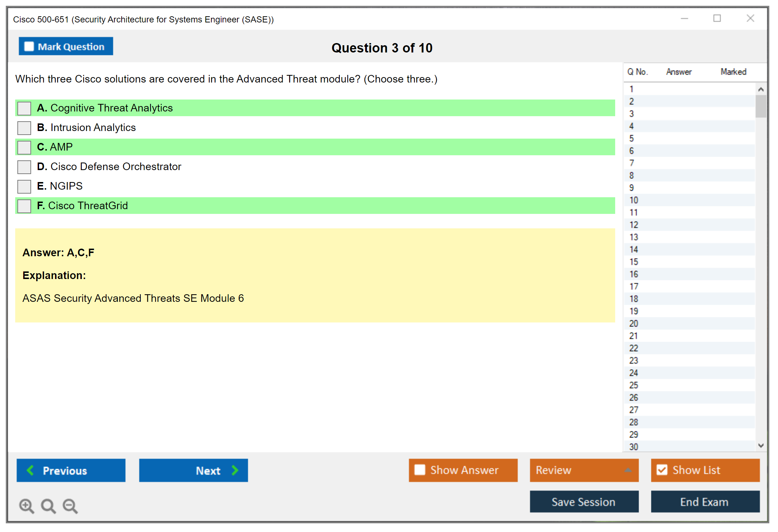Viewport: 778px width, 532px height.
Task: Click the End Exam button
Action: (x=705, y=502)
